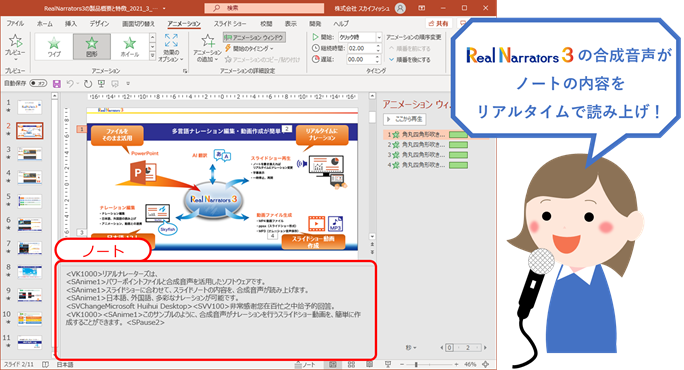
Task: Toggle the Animation Window (アニメーション ウィンドウ) button
Action: 254,37
